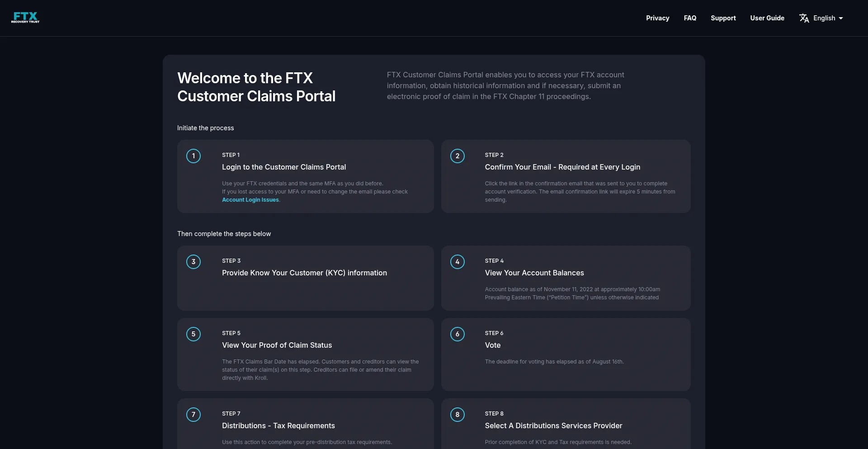Go to the Support page
The width and height of the screenshot is (868, 449).
(x=723, y=18)
